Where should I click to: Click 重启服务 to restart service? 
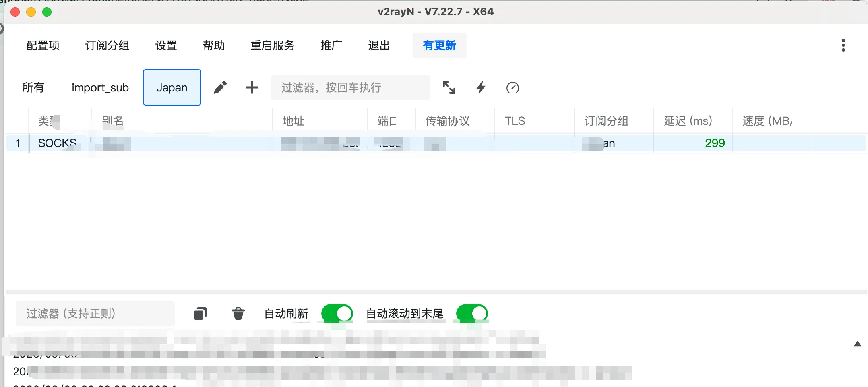273,45
